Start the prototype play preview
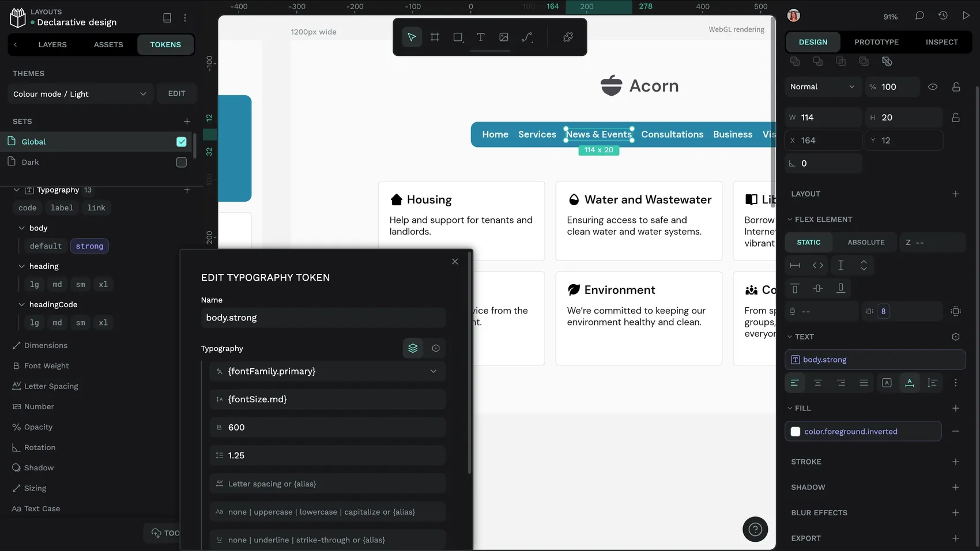This screenshot has width=980, height=551. (966, 16)
